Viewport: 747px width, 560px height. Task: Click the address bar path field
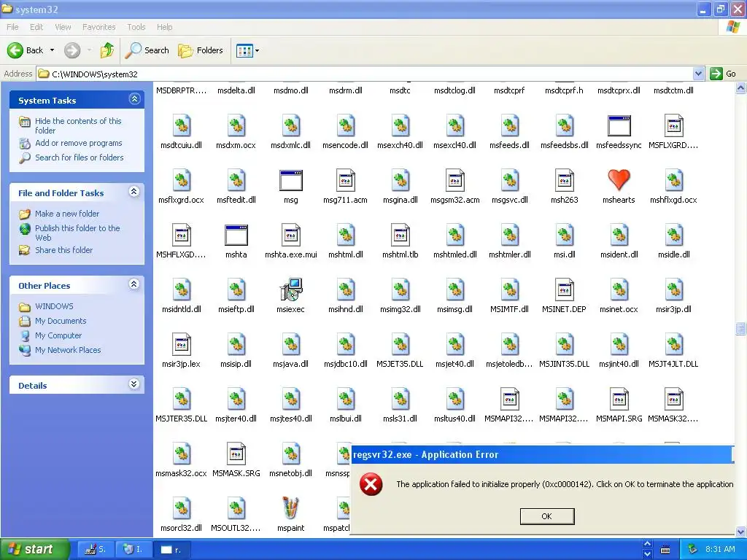(365, 74)
